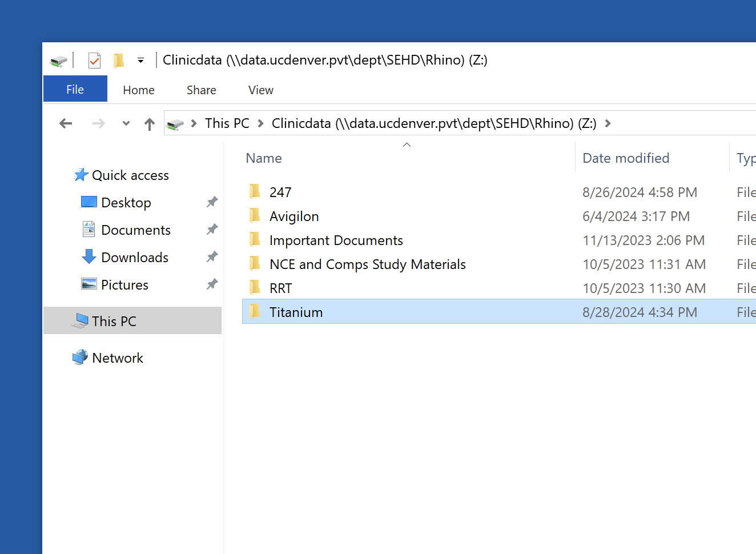The width and height of the screenshot is (756, 554).
Task: Click the NCE and Comps Study Materials folder
Action: (x=367, y=264)
